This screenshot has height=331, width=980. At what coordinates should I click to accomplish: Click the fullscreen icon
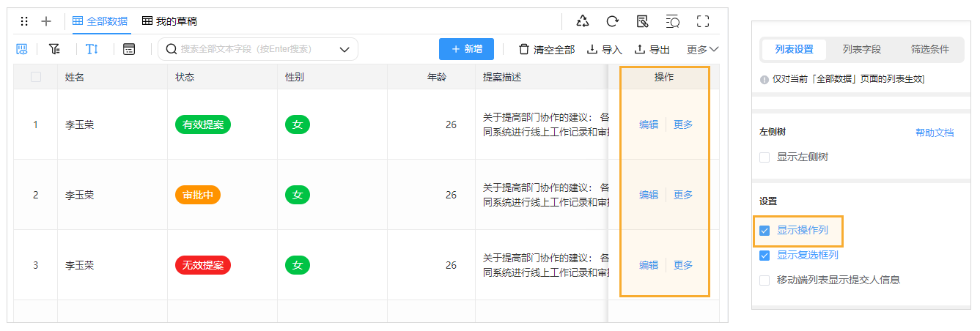tap(703, 21)
